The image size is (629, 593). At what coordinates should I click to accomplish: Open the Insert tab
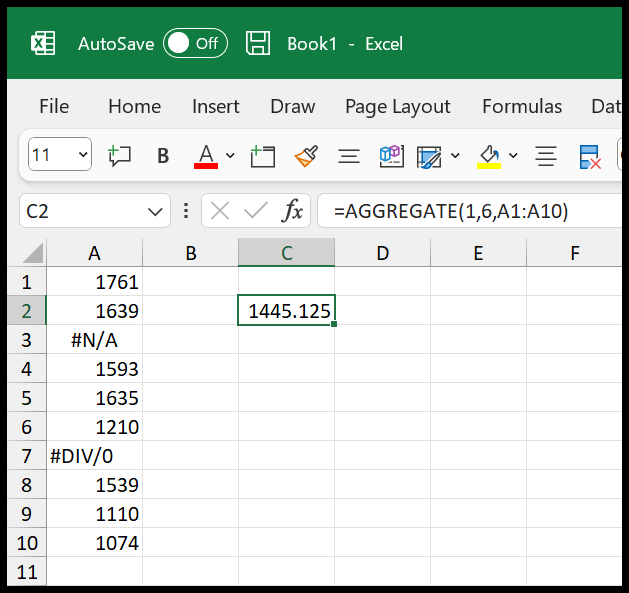(x=215, y=106)
